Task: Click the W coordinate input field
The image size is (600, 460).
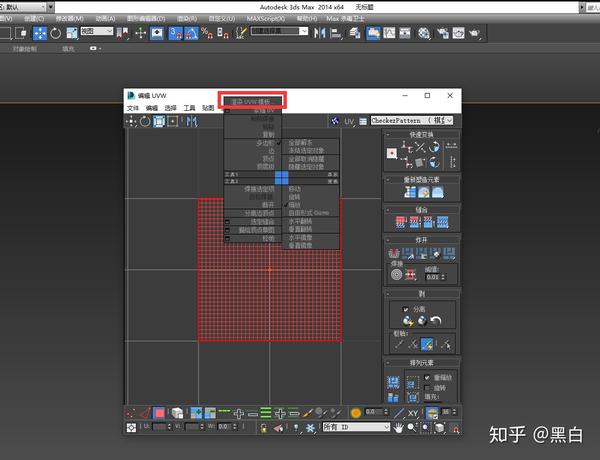Action: [x=226, y=426]
